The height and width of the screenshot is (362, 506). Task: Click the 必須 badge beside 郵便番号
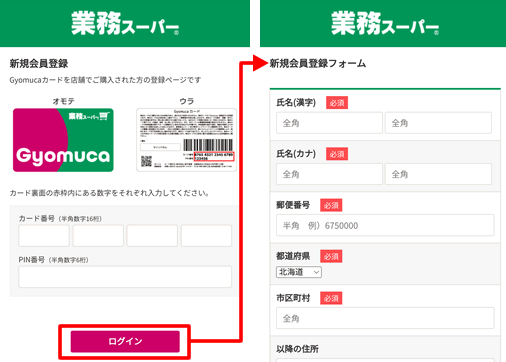tap(331, 205)
